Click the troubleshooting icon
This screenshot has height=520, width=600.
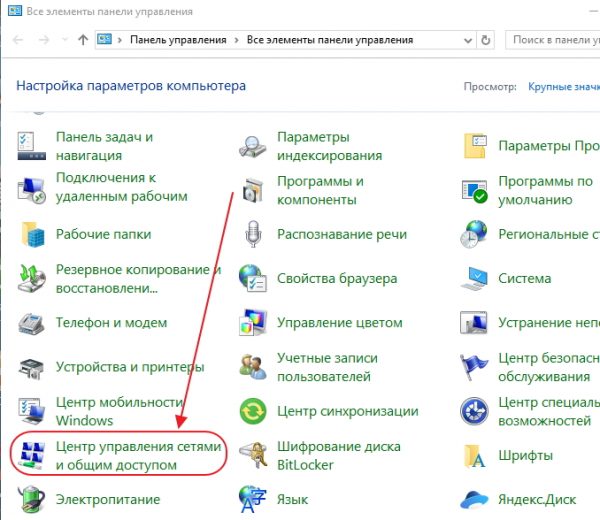(x=474, y=323)
